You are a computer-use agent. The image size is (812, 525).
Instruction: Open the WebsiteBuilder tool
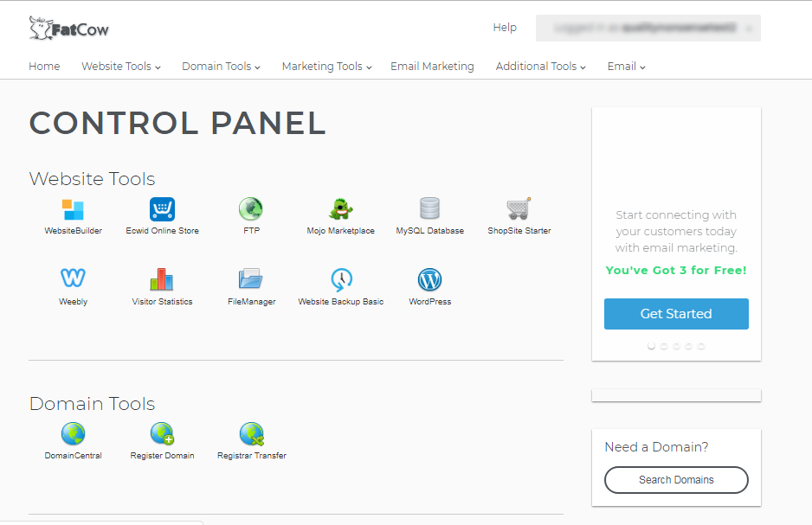(73, 209)
